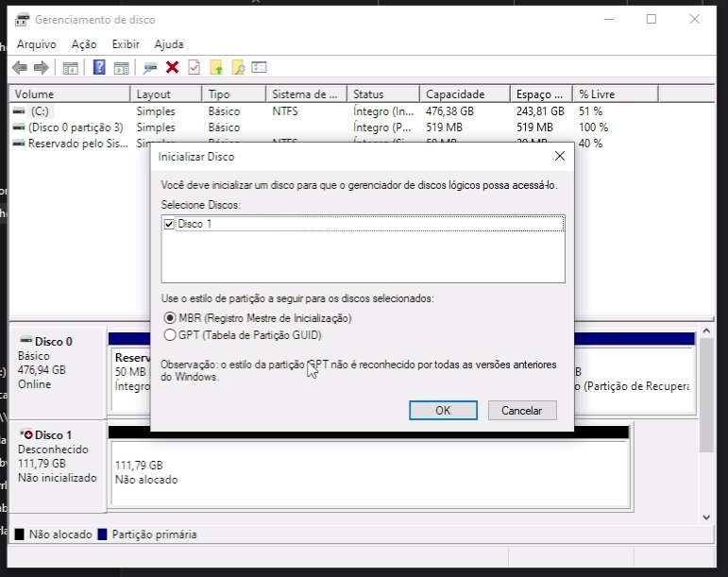Click the forward arrow toolbar icon
Screen dimensions: 728x577
click(41, 67)
